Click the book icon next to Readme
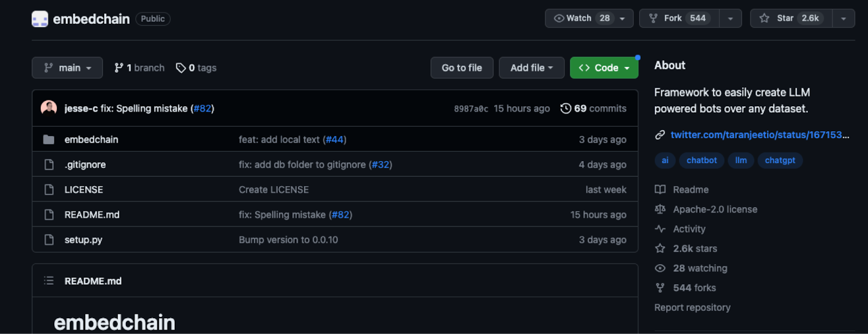Viewport: 868px width, 334px height. [660, 189]
